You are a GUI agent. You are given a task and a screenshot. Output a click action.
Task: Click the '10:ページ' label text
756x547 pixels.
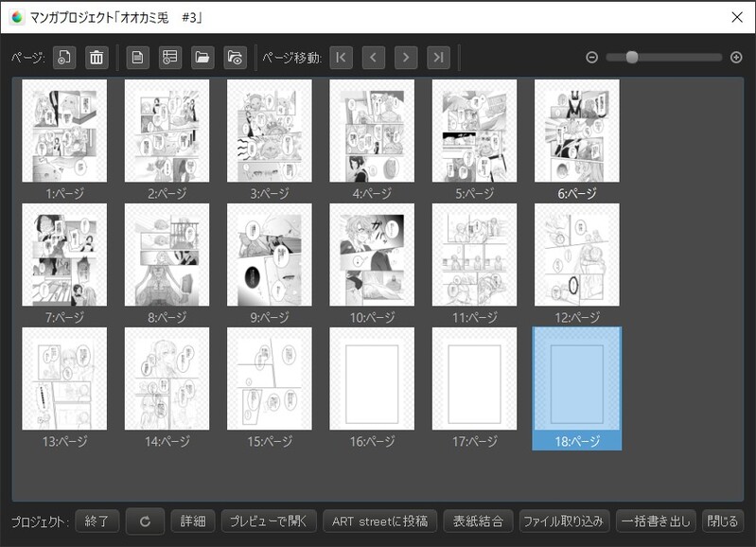pyautogui.click(x=372, y=317)
